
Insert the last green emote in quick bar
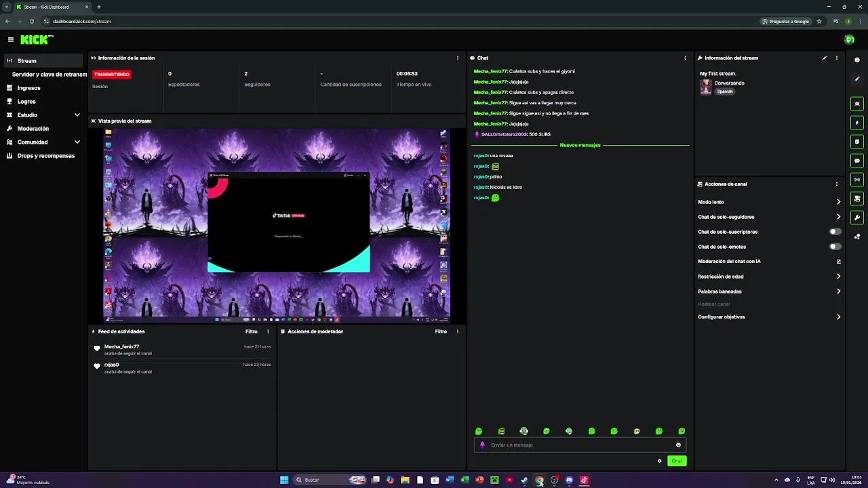pos(682,431)
